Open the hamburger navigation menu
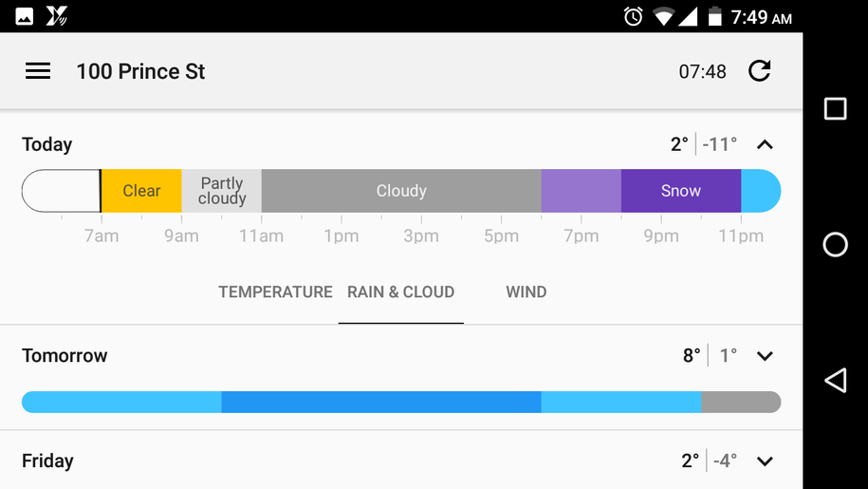 point(38,71)
